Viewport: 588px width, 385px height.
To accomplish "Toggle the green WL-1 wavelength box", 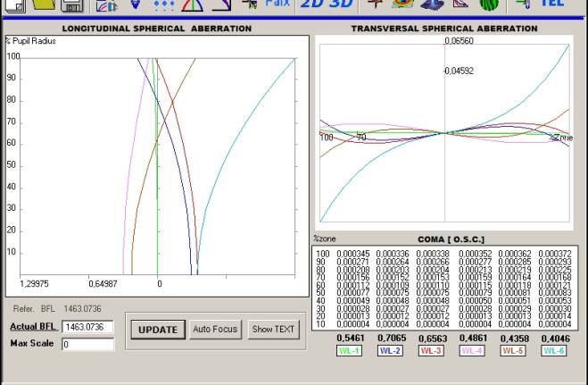I will pos(349,351).
